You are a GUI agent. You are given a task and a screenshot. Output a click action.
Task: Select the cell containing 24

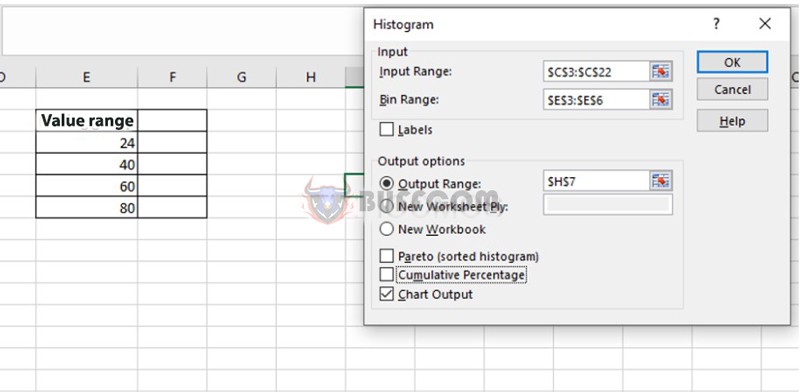(87, 142)
